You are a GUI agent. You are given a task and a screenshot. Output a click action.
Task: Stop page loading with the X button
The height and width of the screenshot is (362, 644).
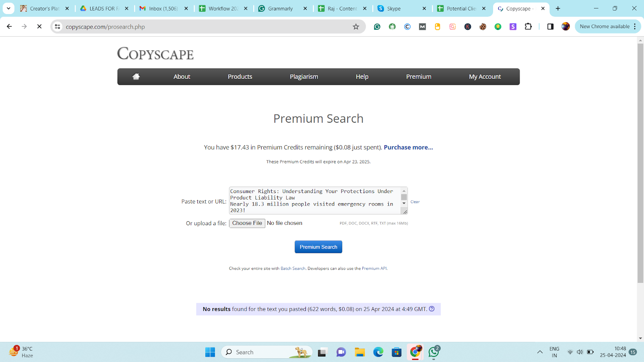pyautogui.click(x=39, y=27)
